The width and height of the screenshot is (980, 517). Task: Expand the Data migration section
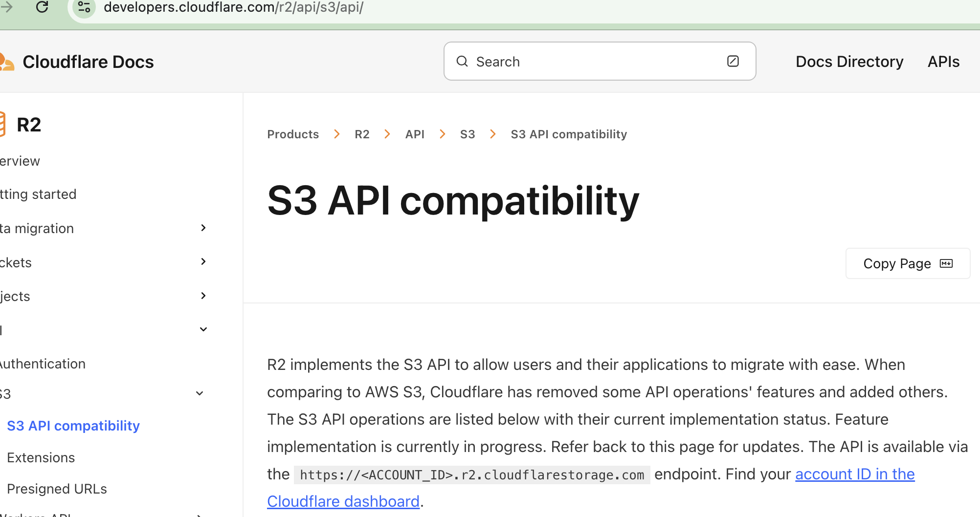203,228
